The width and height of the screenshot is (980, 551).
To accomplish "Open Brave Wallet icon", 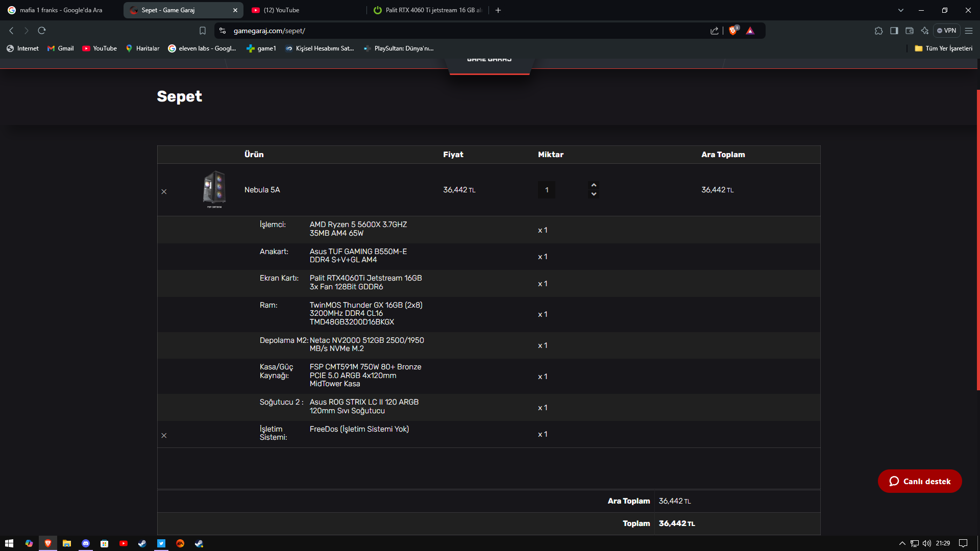I will 909,31.
